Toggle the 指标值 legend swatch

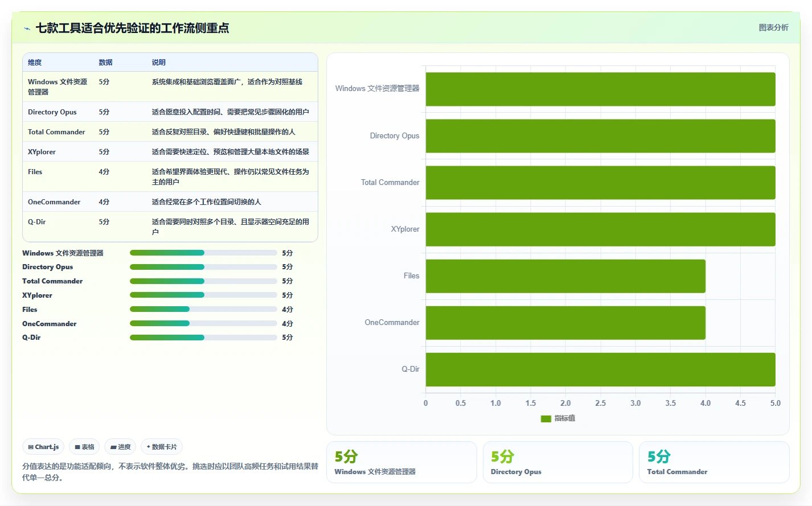point(546,418)
